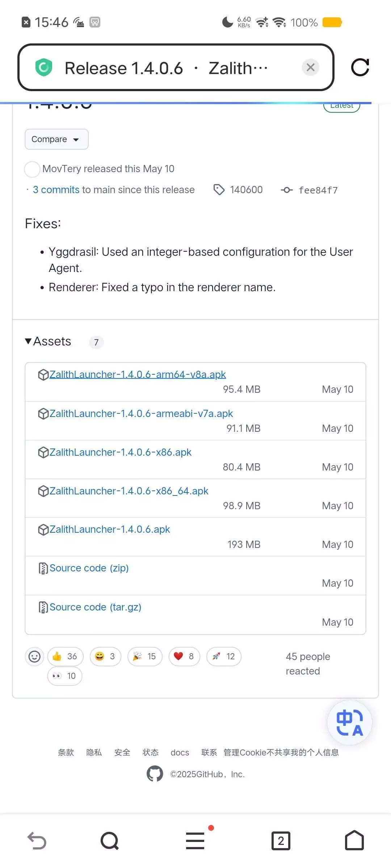
Task: Open the add reaction smiley picker
Action: (34, 656)
